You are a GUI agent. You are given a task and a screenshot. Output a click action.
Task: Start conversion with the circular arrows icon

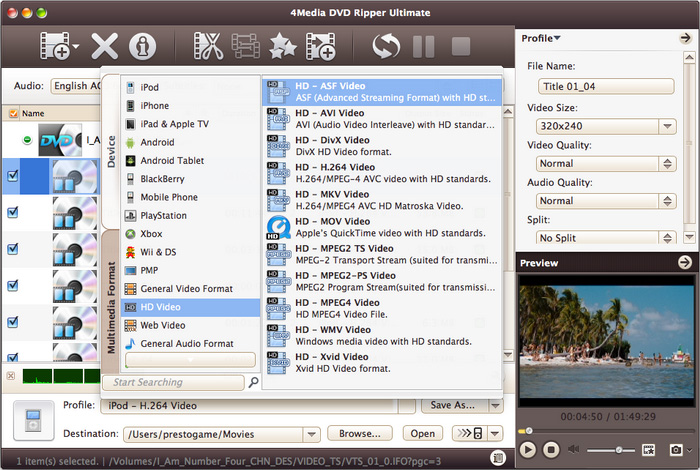(385, 46)
